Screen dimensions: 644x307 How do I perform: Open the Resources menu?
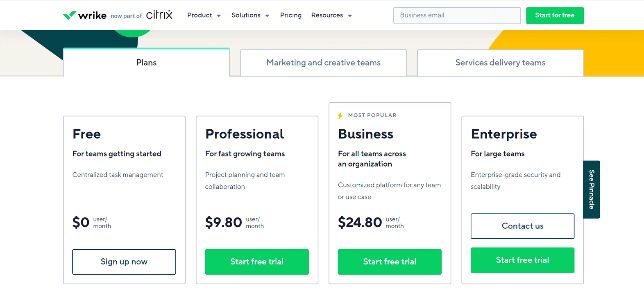coord(327,15)
